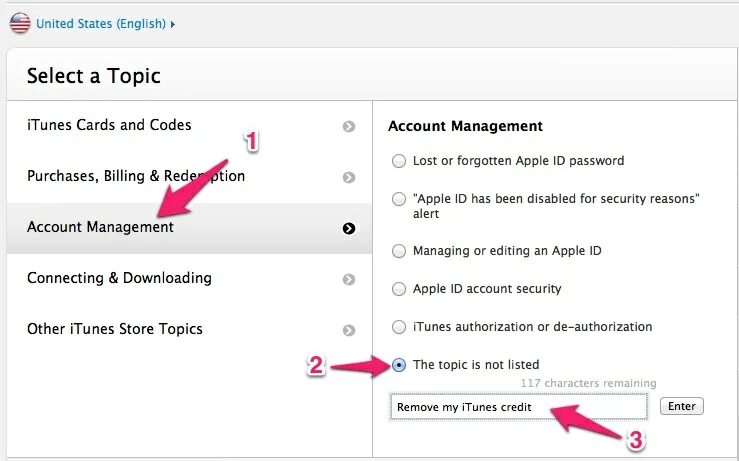The height and width of the screenshot is (461, 739).
Task: Open the United States (English) region link
Action: pyautogui.click(x=105, y=24)
